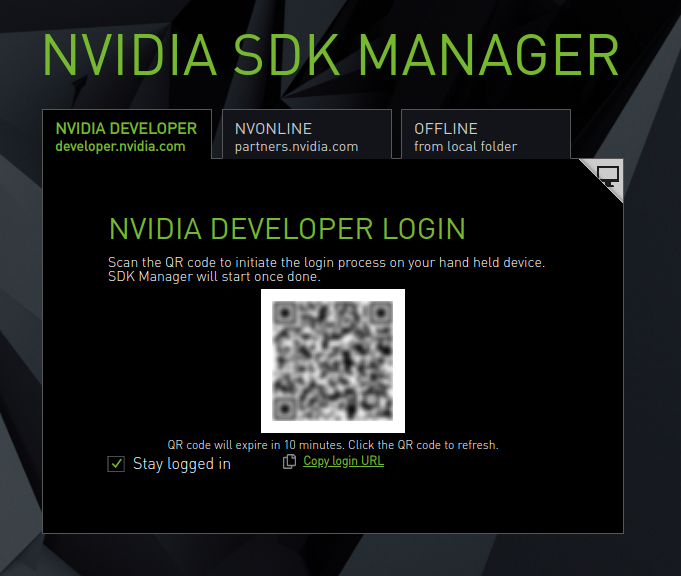Click the QR code's bottom-left finder square
The width and height of the screenshot is (681, 576).
click(284, 410)
